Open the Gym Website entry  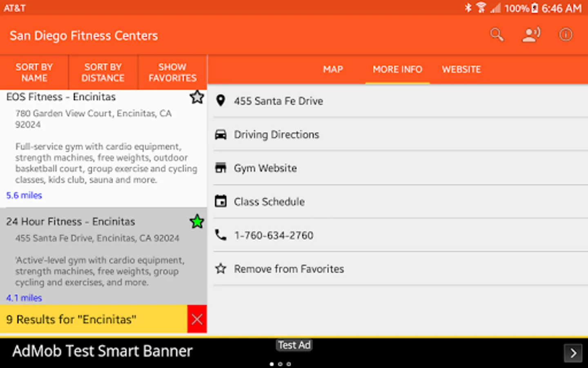pos(400,168)
